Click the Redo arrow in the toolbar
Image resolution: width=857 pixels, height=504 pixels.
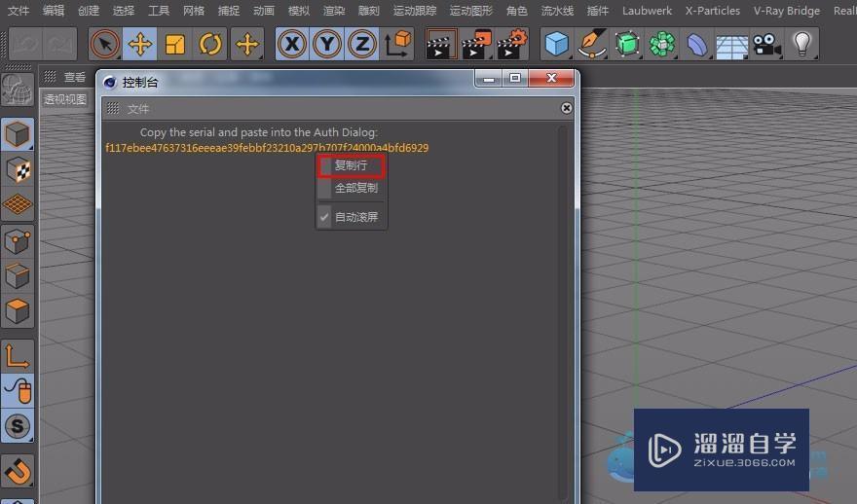[59, 44]
